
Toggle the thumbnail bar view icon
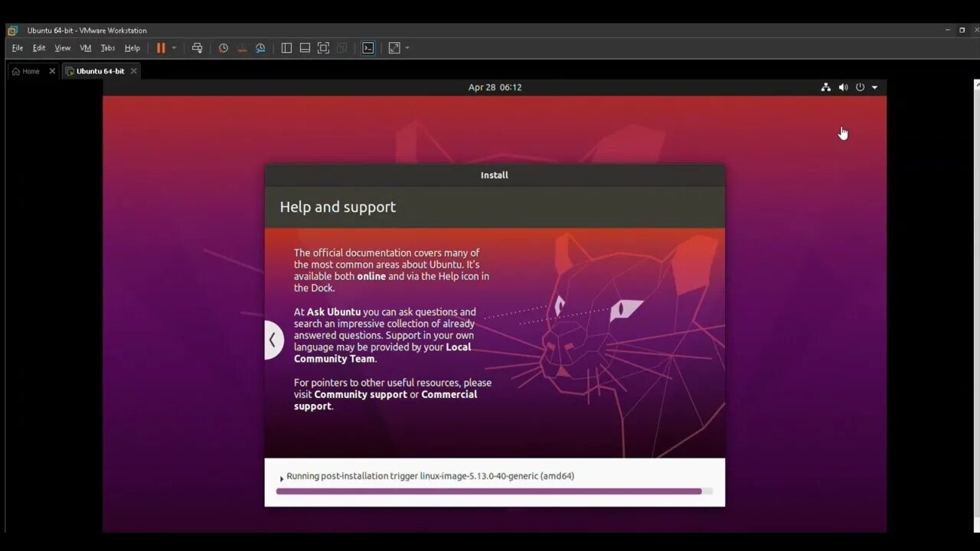pos(305,47)
